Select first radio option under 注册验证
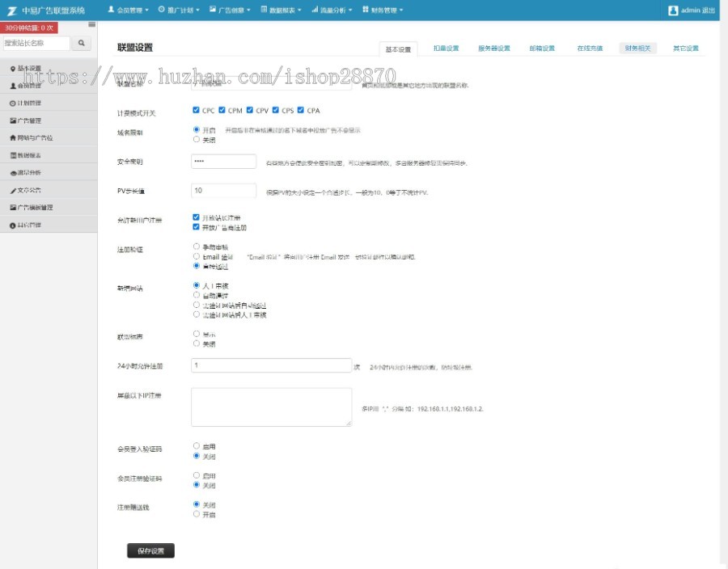The image size is (728, 569). [197, 247]
